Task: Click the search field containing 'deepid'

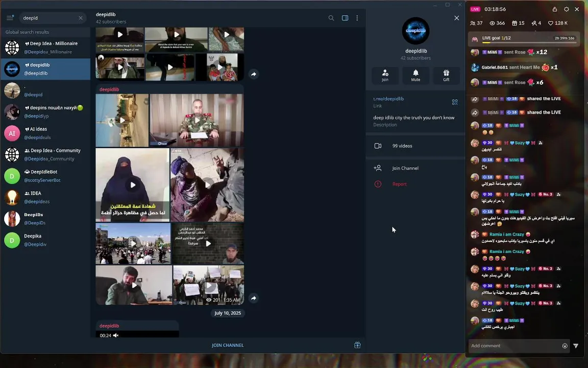Action: pos(52,18)
